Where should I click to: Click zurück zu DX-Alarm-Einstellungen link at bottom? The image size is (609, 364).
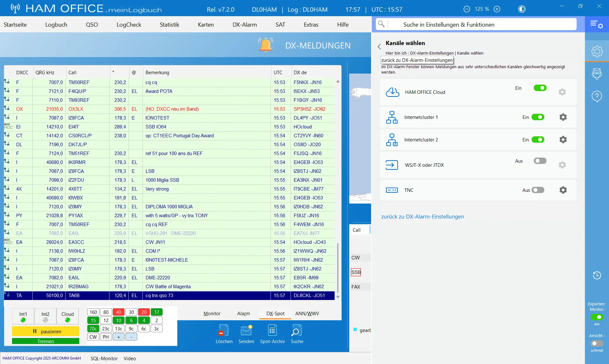point(422,217)
